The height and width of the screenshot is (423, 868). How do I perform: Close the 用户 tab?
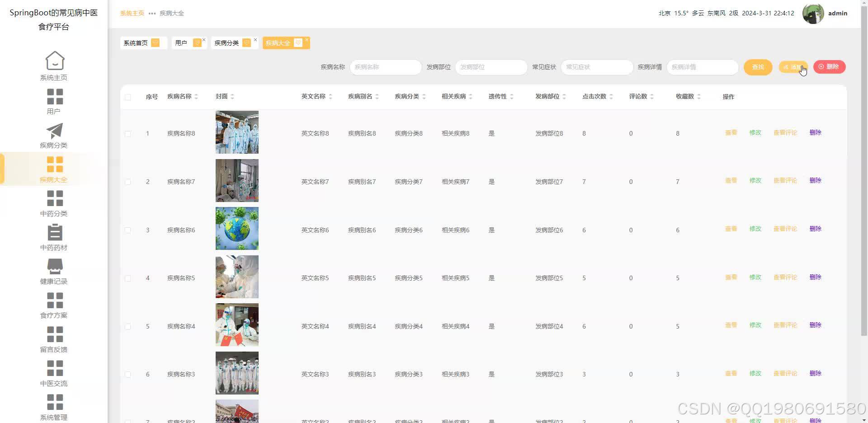pos(204,40)
